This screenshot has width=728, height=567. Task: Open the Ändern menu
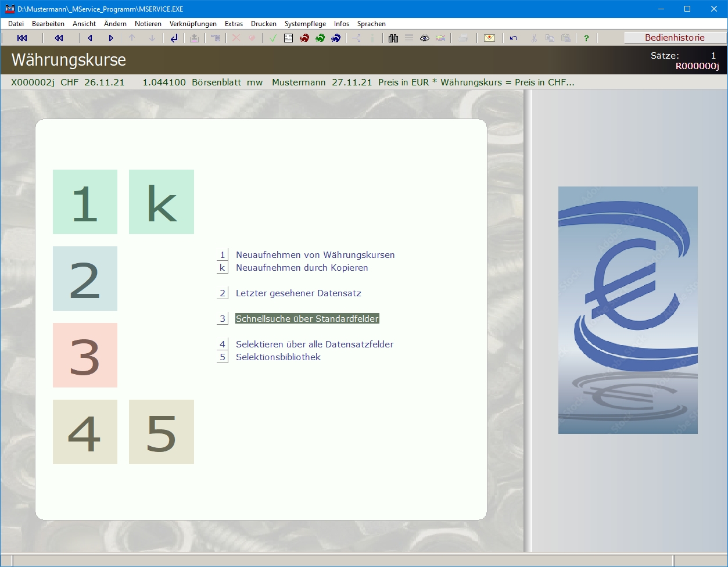(x=115, y=24)
